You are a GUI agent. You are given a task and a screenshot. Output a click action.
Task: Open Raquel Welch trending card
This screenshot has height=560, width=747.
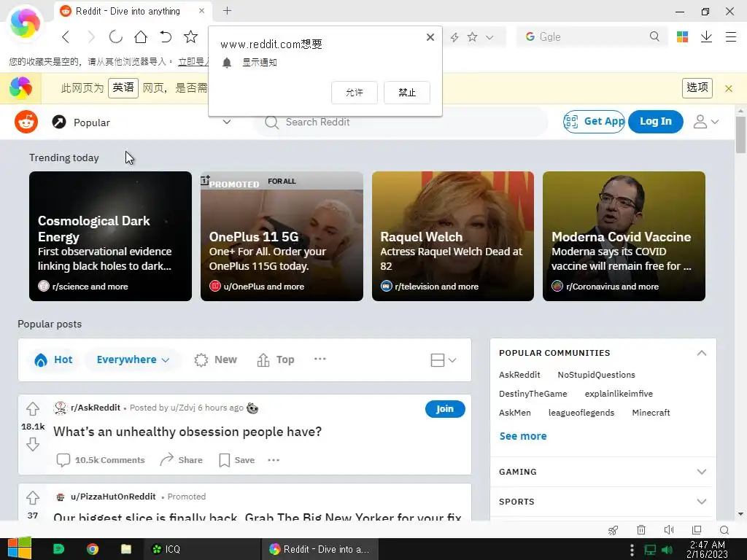453,236
